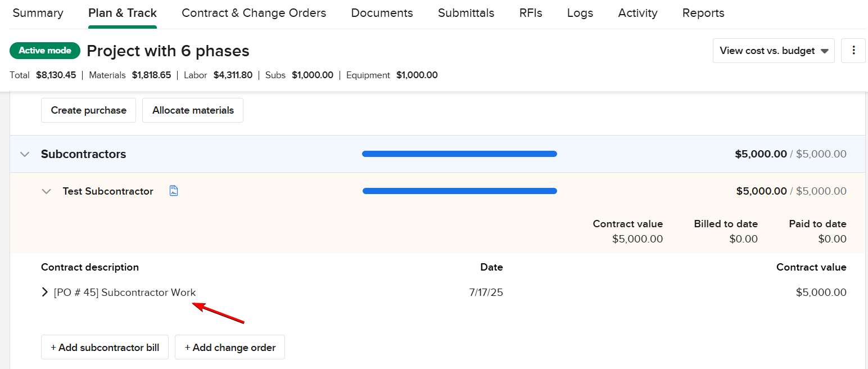Switch to the Summary tab
The height and width of the screenshot is (369, 868).
[38, 13]
